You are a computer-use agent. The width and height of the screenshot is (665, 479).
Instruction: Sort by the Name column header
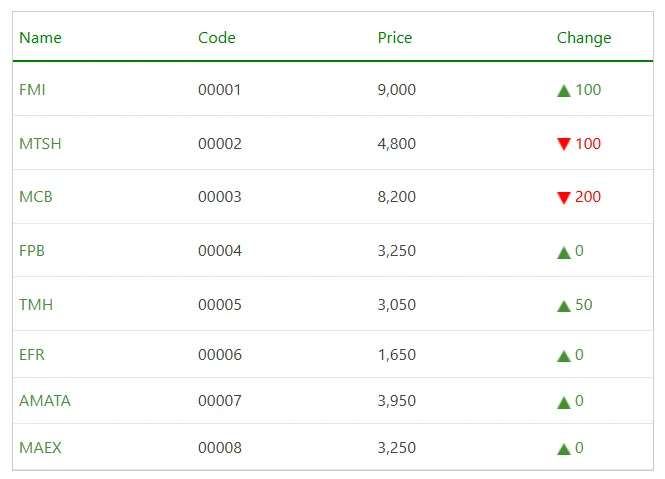(40, 38)
